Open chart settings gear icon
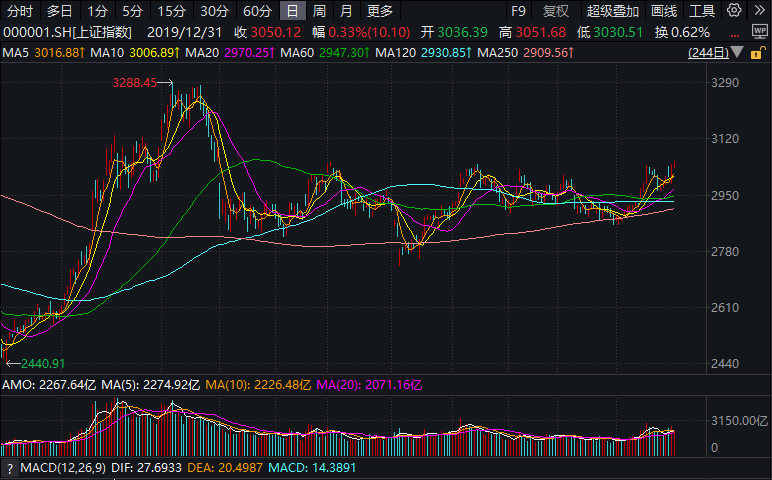Screen dimensions: 772x480 (735, 11)
